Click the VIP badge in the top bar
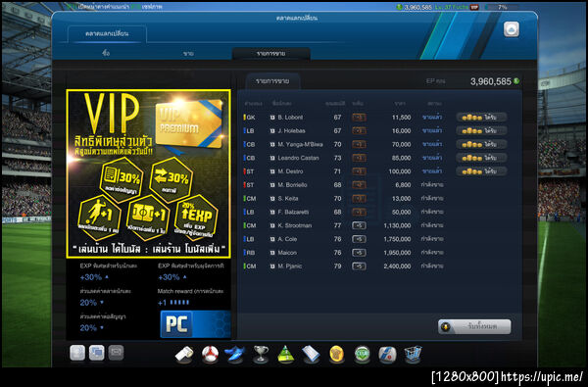588x387 pixels. point(474,7)
